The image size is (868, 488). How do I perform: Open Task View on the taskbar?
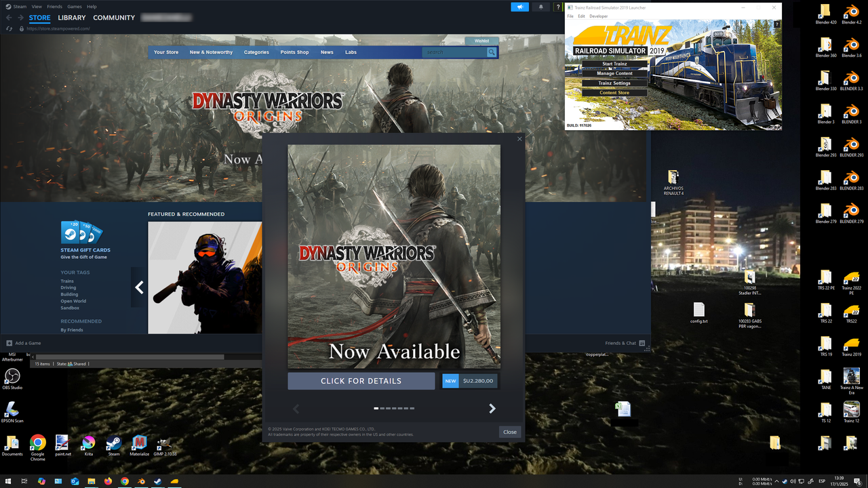click(24, 481)
